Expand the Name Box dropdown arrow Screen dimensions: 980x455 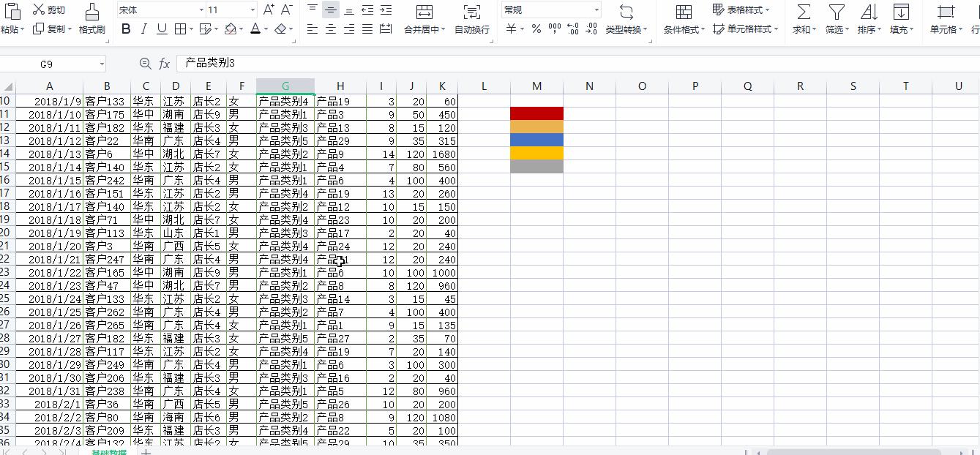click(100, 64)
